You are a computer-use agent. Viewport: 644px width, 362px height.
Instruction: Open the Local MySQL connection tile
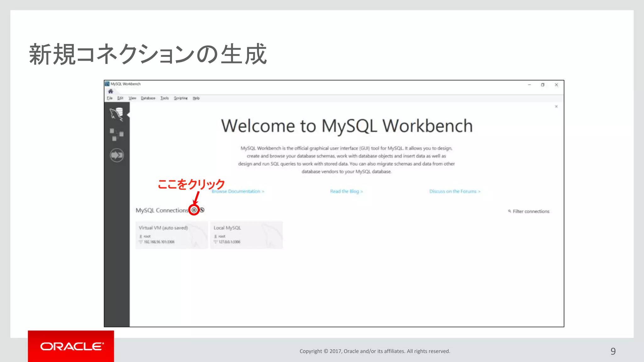(x=247, y=235)
